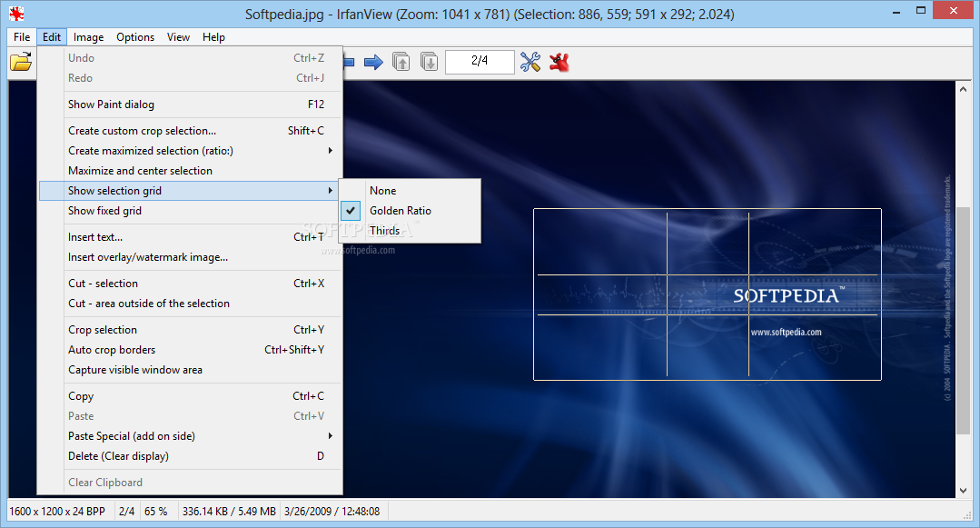Click the vertical scrollbar thumb
Viewport: 980px width, 528px height.
963,320
